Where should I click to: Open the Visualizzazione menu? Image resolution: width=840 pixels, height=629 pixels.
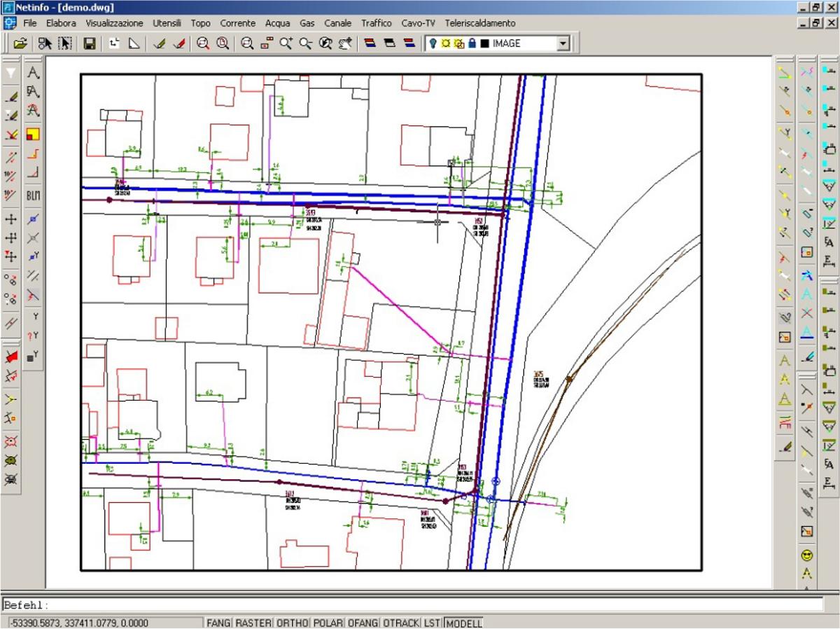pos(114,23)
